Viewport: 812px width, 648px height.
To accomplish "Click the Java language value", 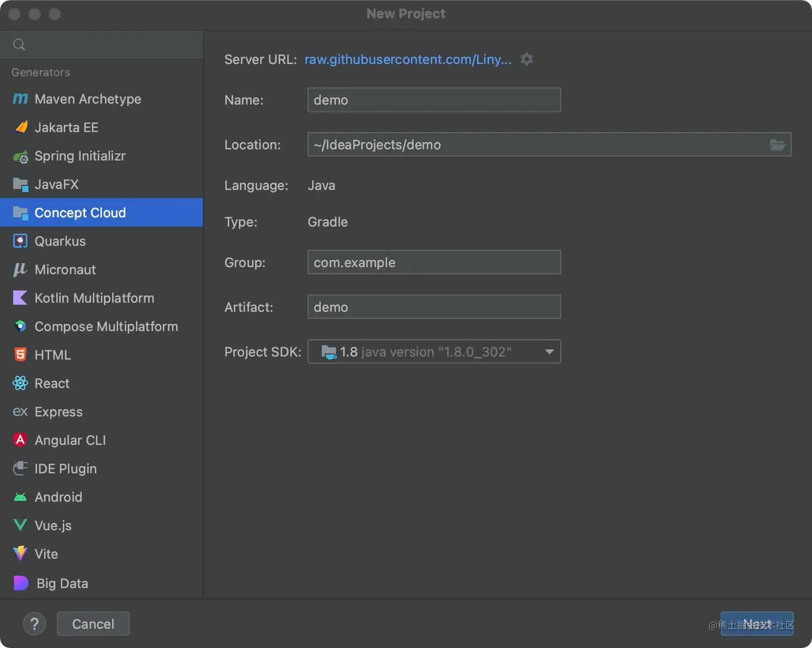I will click(321, 185).
